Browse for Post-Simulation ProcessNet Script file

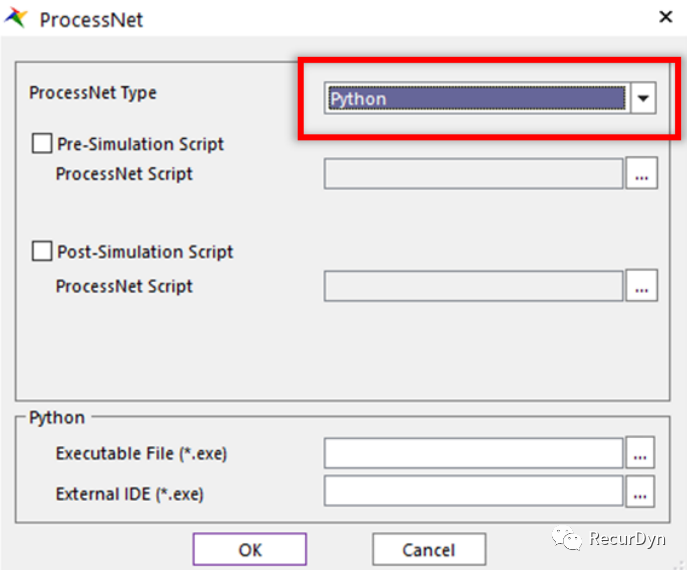pyautogui.click(x=641, y=287)
